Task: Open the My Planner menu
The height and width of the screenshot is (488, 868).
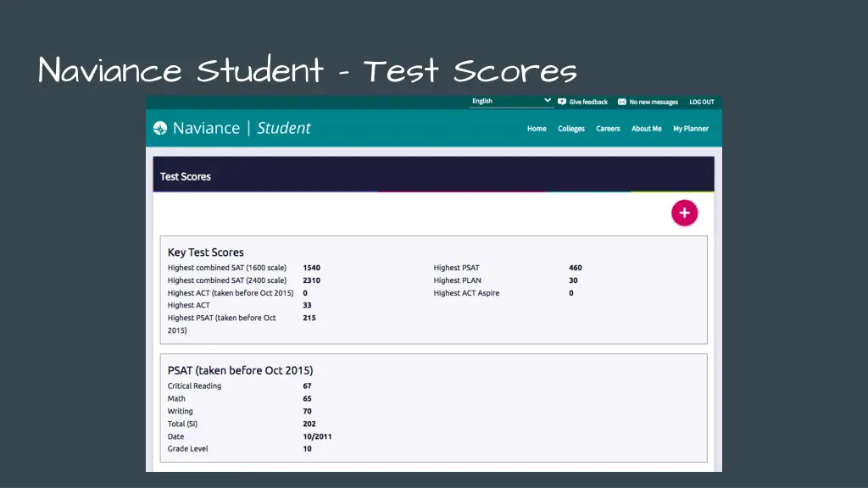Action: (690, 129)
